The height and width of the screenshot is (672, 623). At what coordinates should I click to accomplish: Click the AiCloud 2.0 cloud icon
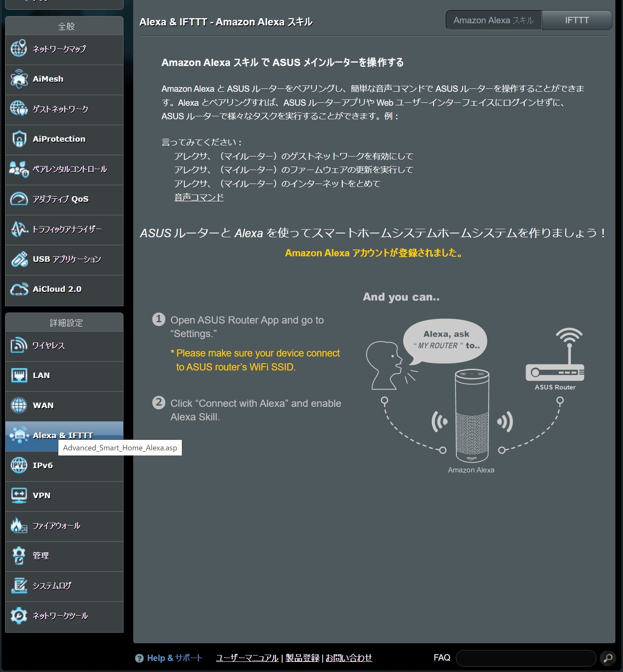[19, 289]
